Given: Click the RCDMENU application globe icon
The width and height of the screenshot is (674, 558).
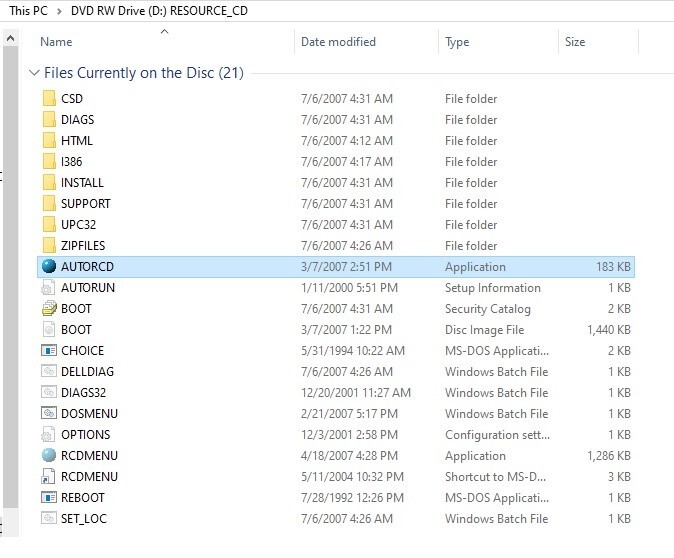Looking at the screenshot, I should (49, 456).
